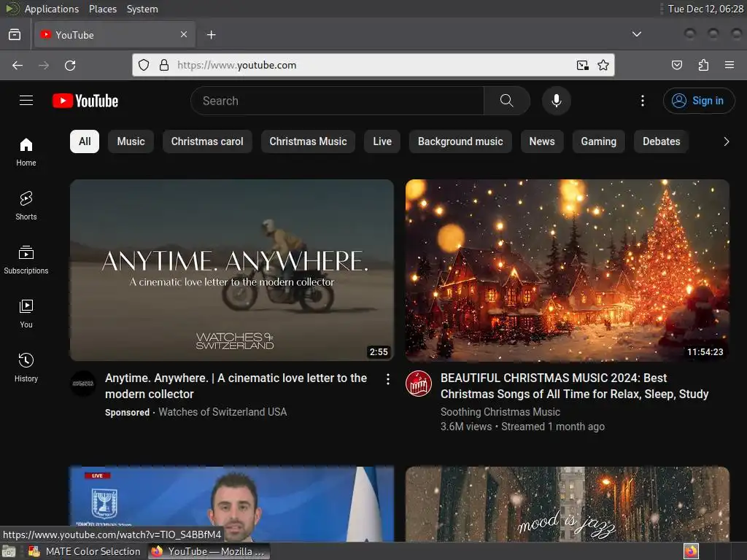Click the shield tracking protection icon
The width and height of the screenshot is (747, 560).
[144, 65]
